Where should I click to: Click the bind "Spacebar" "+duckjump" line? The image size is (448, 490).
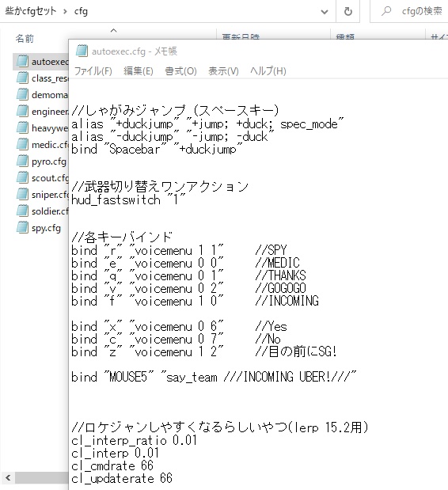tap(158, 149)
